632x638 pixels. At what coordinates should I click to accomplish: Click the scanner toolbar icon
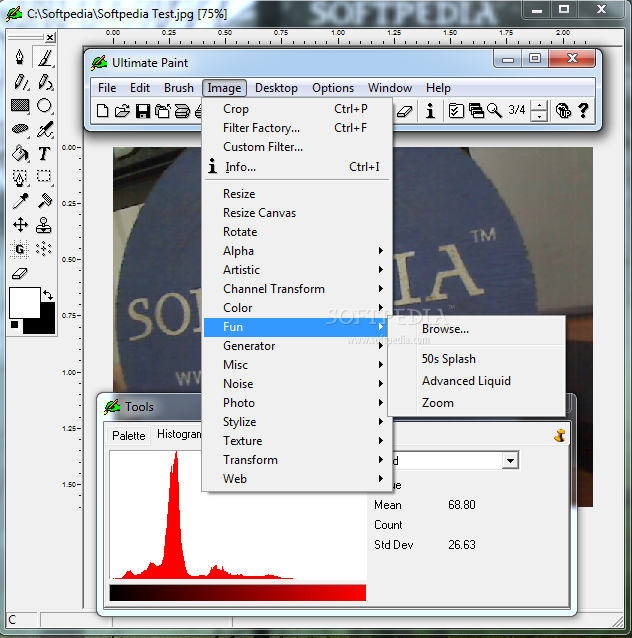click(x=182, y=111)
